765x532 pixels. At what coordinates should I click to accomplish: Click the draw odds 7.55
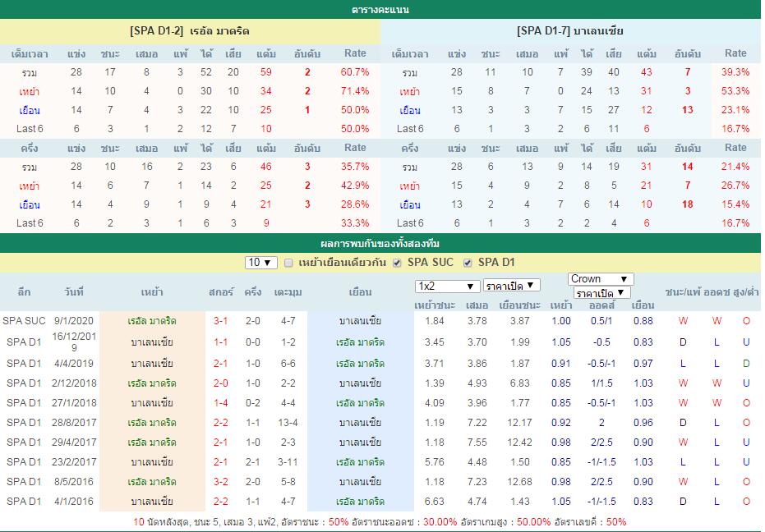pos(477,443)
